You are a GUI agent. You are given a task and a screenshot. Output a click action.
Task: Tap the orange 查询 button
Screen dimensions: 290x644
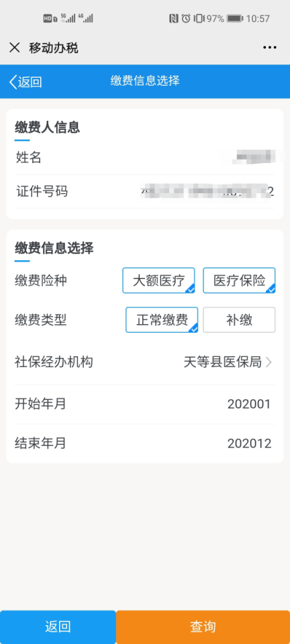(x=203, y=627)
